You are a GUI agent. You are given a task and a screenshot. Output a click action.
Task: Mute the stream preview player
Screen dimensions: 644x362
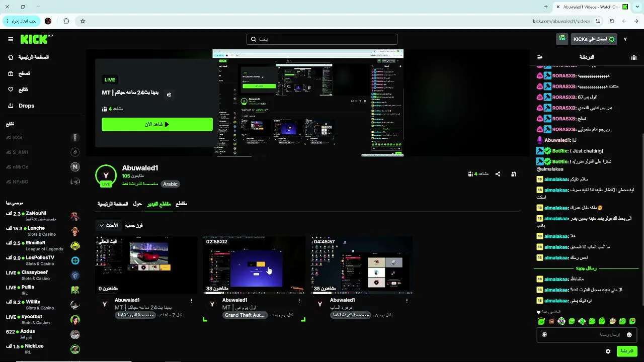pyautogui.click(x=169, y=95)
